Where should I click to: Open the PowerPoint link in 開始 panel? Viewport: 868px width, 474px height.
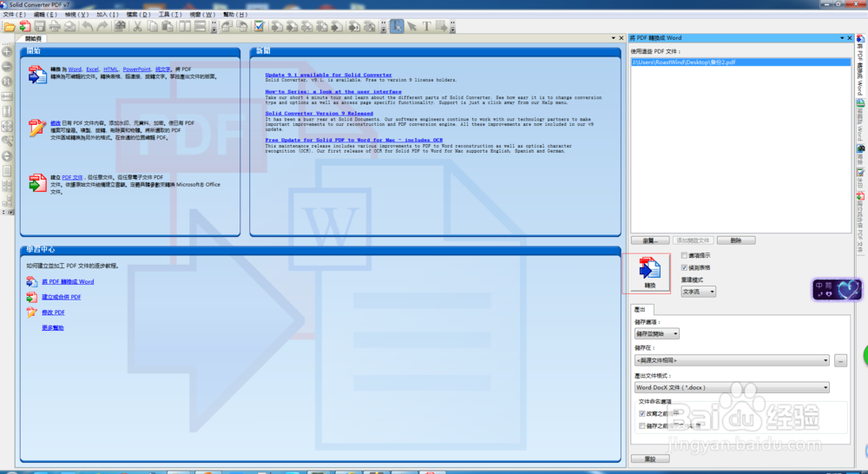137,69
